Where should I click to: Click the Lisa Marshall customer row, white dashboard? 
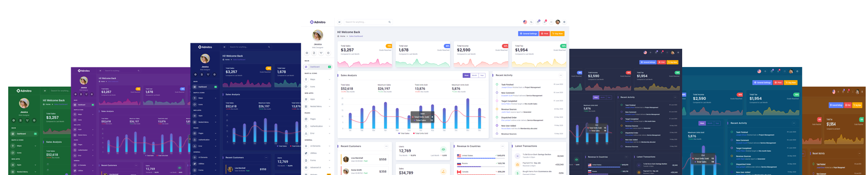coord(365,159)
